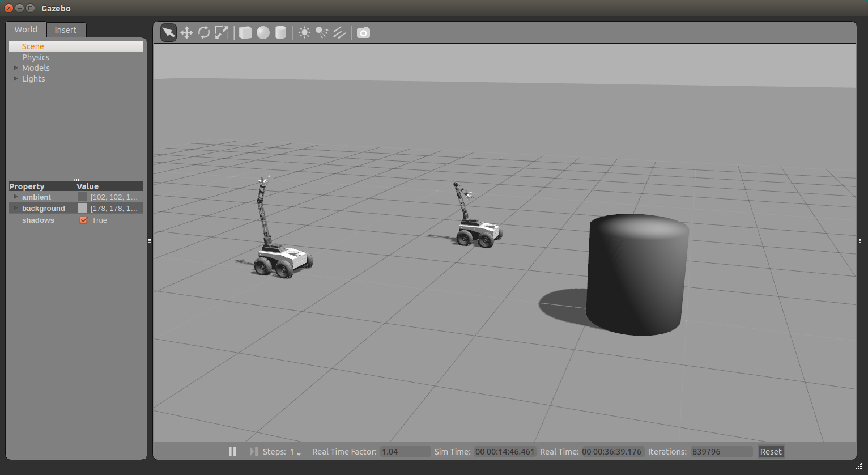Expand the Models tree item
Image resolution: width=868 pixels, height=475 pixels.
16,68
